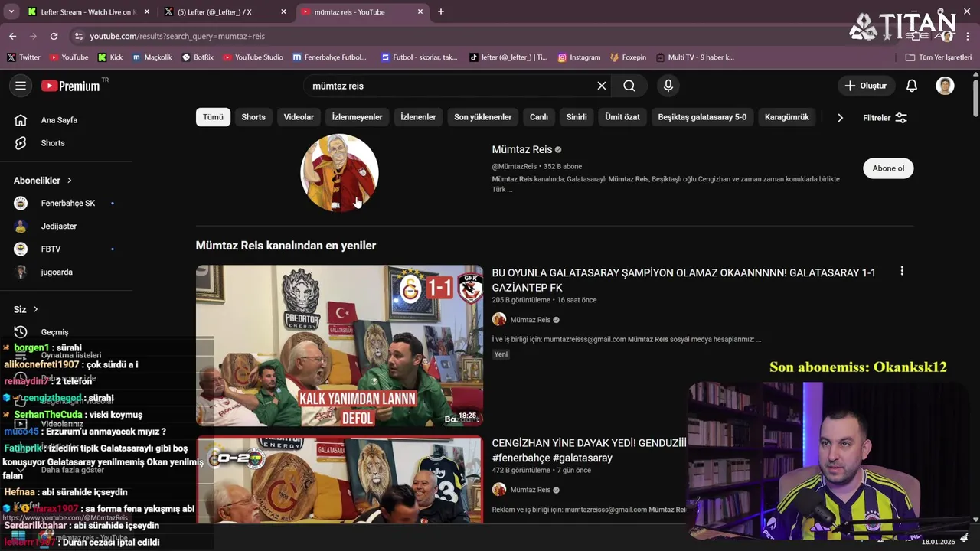This screenshot has width=980, height=551.
Task: Open Galatasaray 1-1 Gaziantep video thumbnail
Action: click(x=339, y=346)
